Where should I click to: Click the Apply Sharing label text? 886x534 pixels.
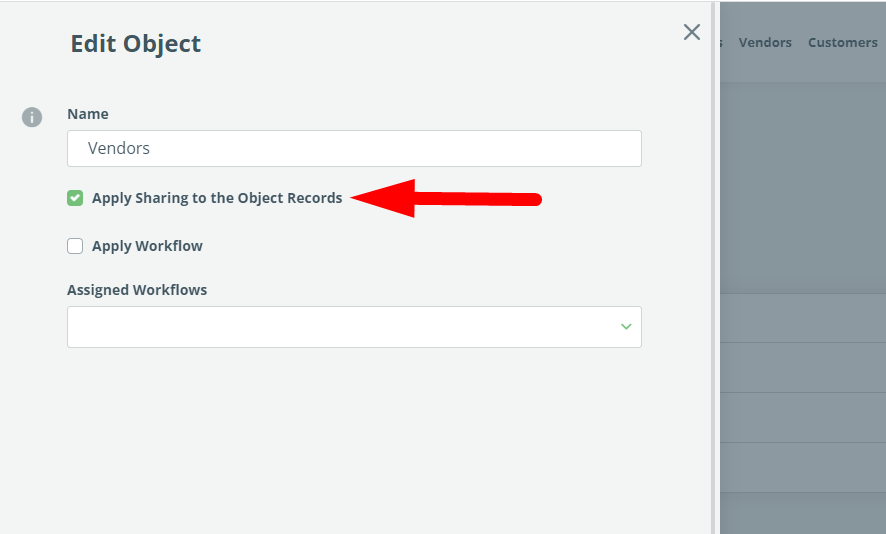pos(217,198)
